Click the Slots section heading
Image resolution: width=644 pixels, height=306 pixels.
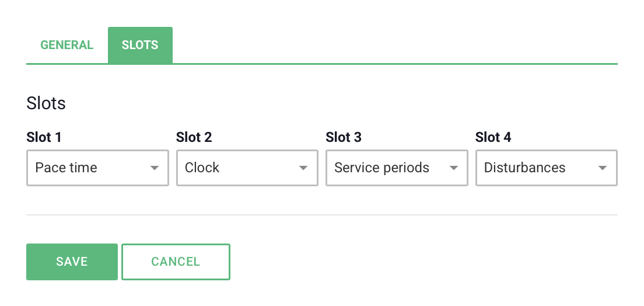click(46, 103)
